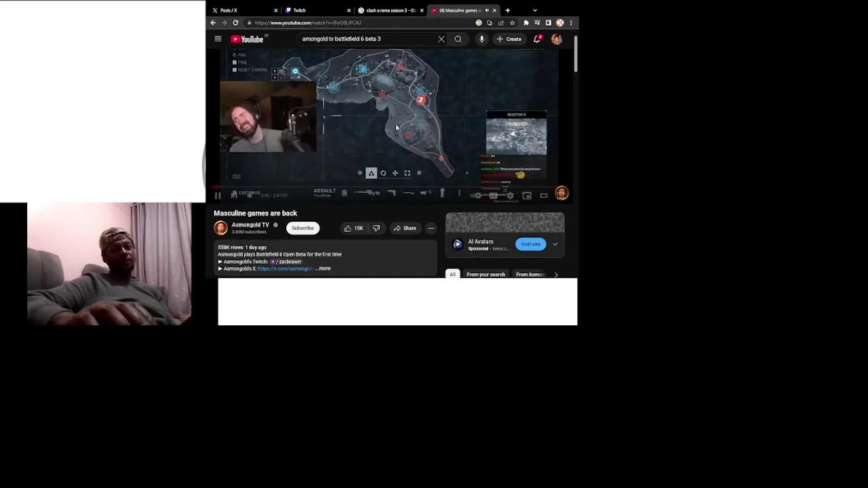868x488 pixels.
Task: Open Asmongold TV channel name link
Action: 250,225
